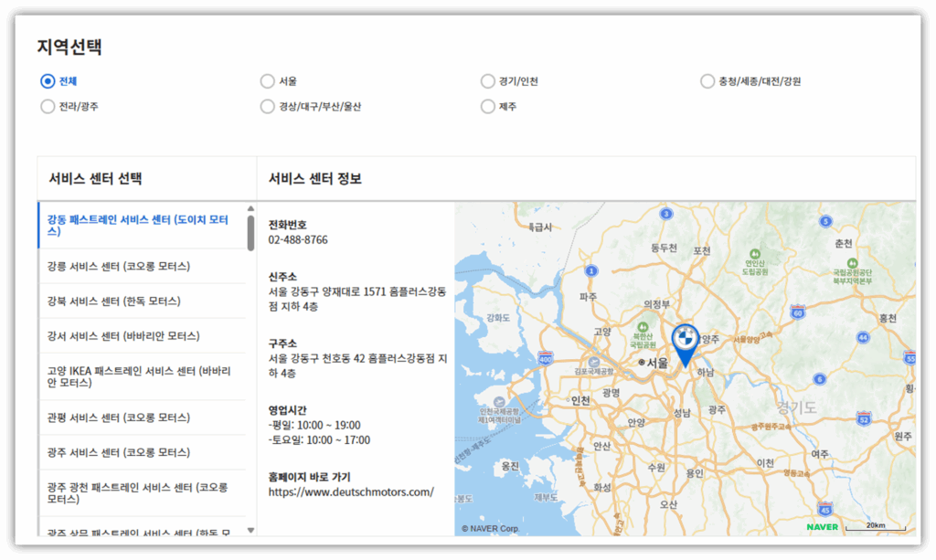
Task: Click the green NAVER logo on the map
Action: (x=821, y=527)
